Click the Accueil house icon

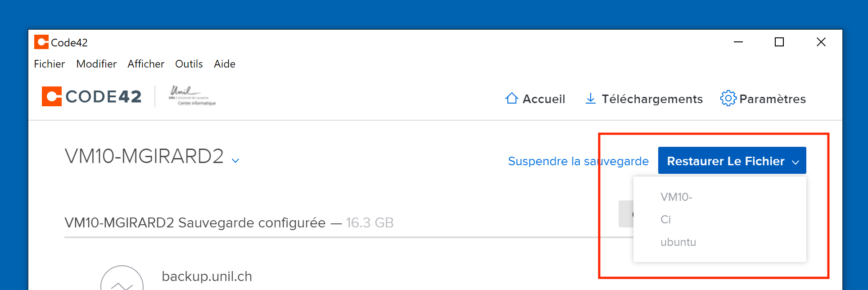pos(511,99)
